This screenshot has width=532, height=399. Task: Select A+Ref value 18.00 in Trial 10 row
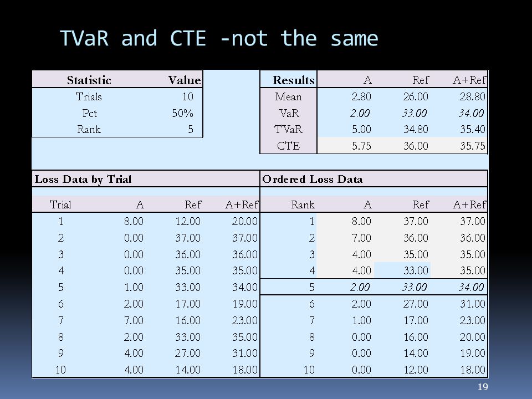pos(244,370)
